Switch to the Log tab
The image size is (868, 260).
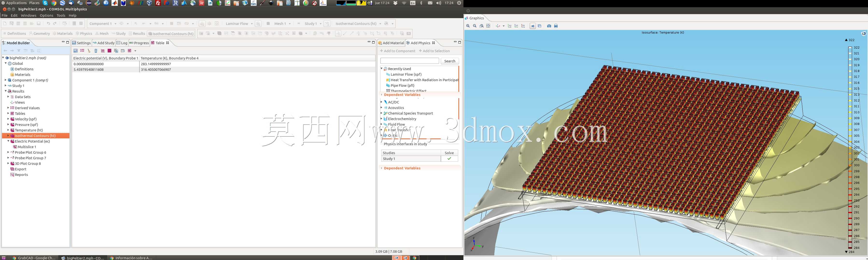click(122, 43)
